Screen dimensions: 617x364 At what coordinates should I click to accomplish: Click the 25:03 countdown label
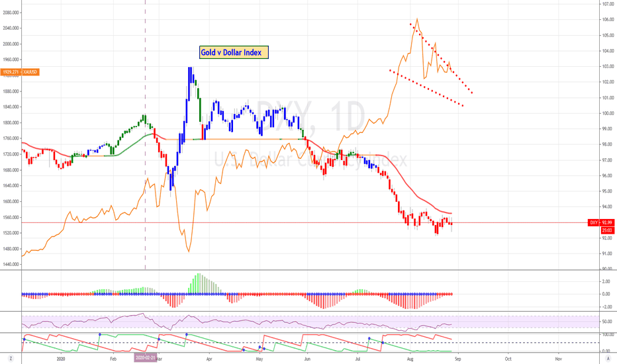607,230
